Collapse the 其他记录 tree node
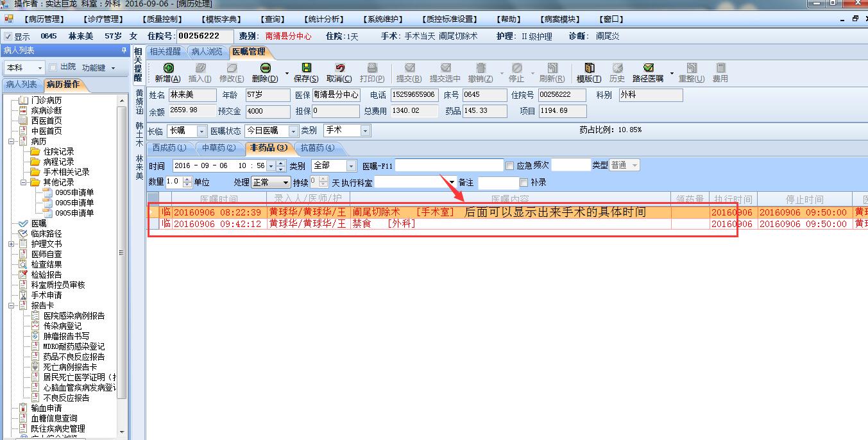The height and width of the screenshot is (440, 868). (24, 182)
